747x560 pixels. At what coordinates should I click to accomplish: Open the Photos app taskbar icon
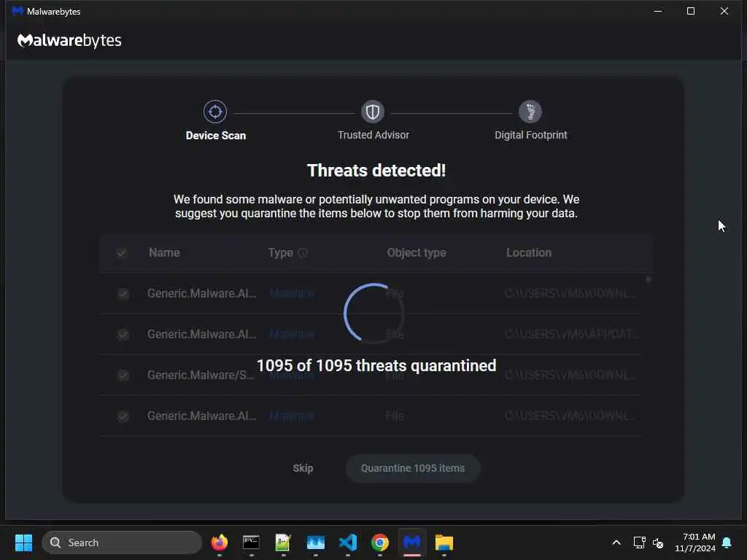coord(315,542)
